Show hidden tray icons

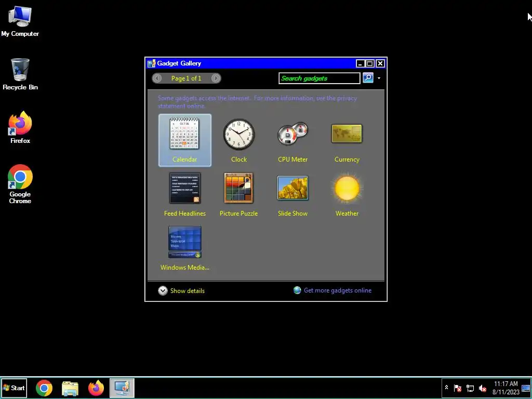coord(446,388)
